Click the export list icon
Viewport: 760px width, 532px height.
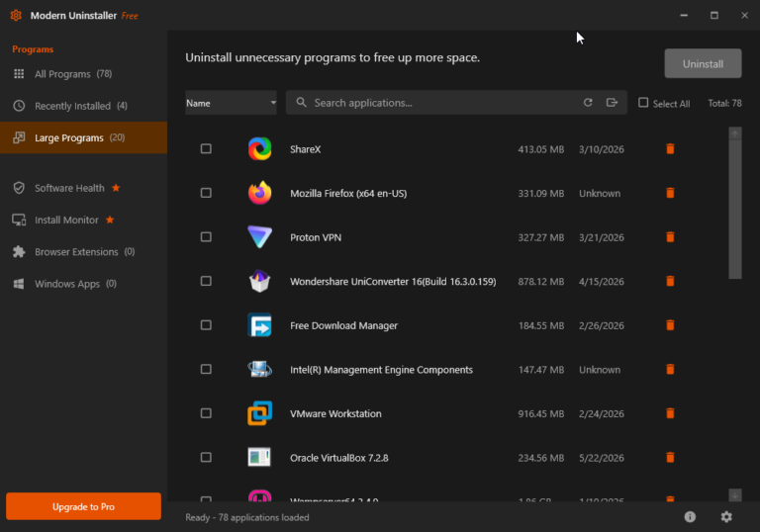tap(612, 103)
